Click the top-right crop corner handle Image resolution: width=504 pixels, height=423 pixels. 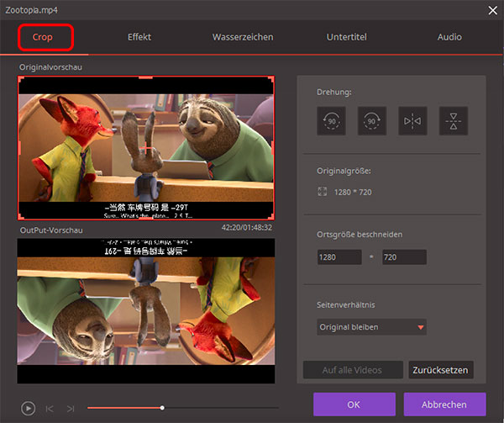271,79
